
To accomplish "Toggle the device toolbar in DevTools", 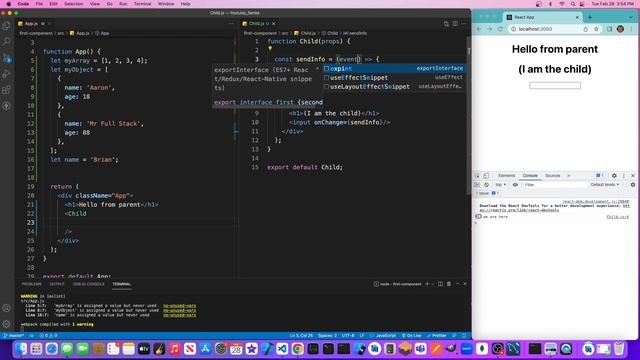I will 486,176.
